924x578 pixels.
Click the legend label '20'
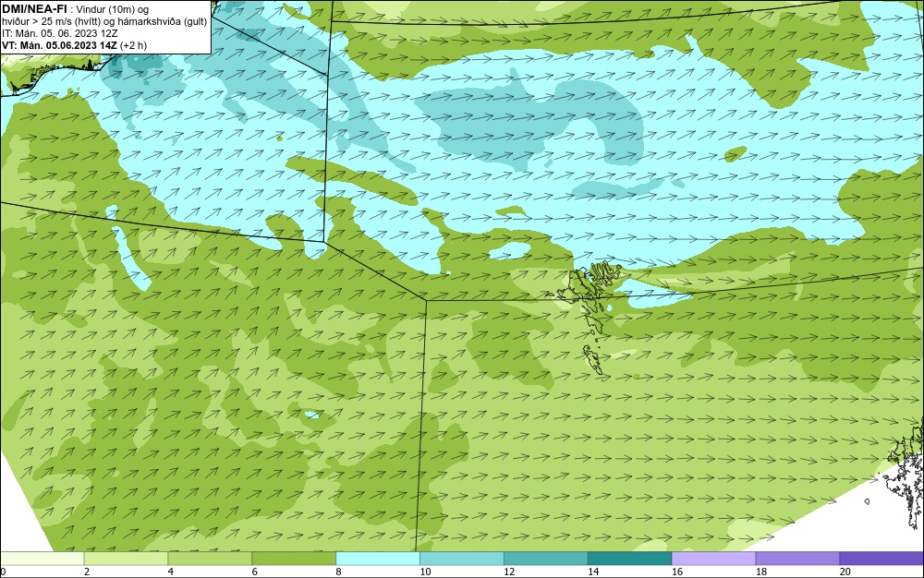tap(845, 572)
